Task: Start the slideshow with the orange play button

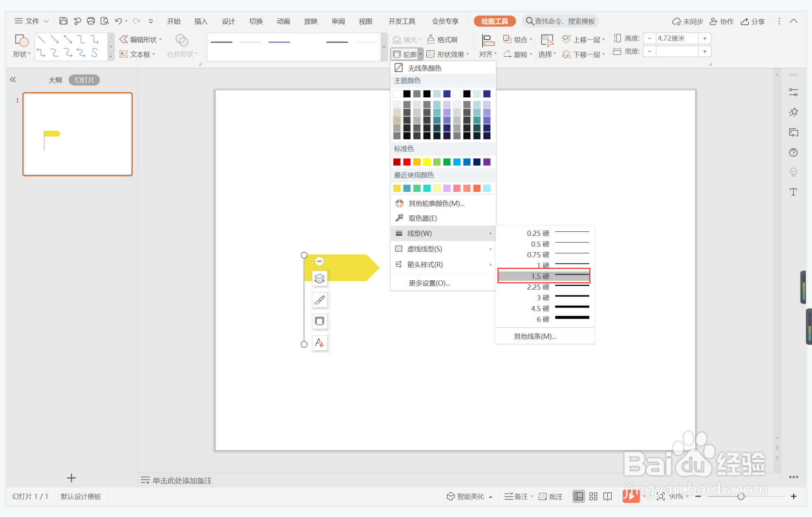Action: [631, 496]
